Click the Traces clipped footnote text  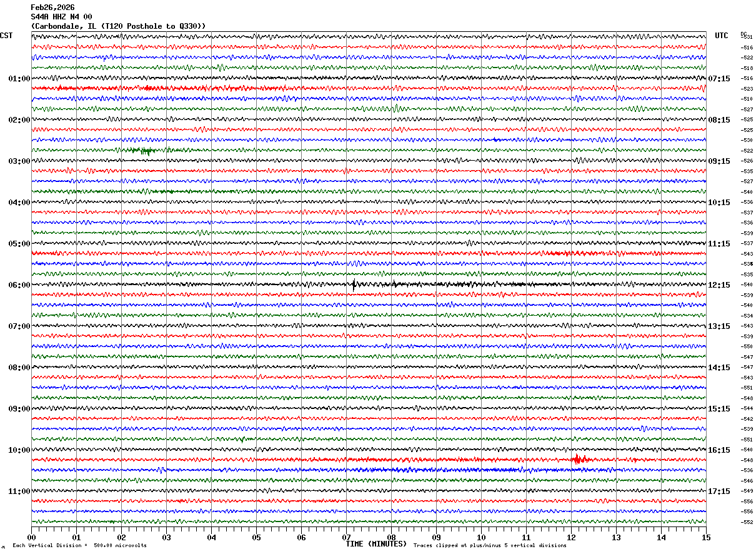[490, 545]
